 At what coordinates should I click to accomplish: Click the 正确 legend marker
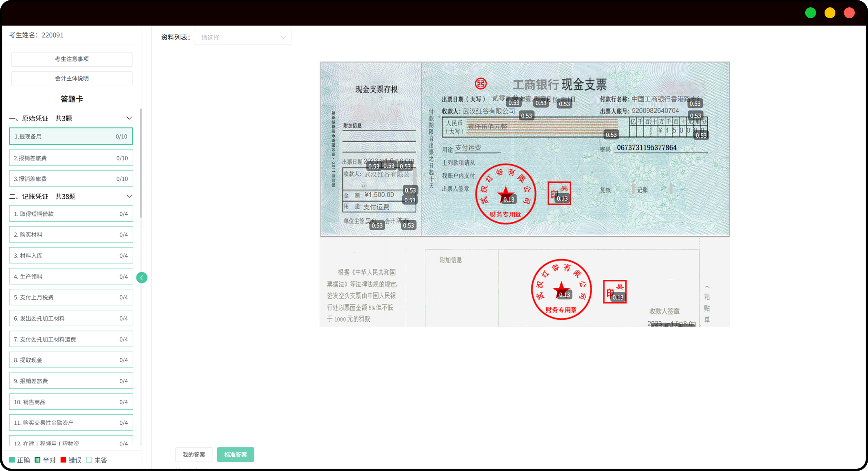pos(12,460)
